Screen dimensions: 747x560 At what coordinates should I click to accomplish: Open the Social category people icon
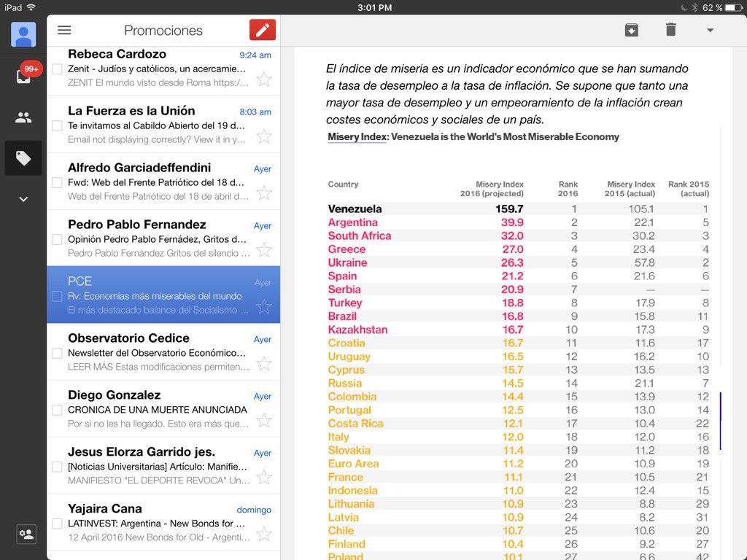(23, 117)
